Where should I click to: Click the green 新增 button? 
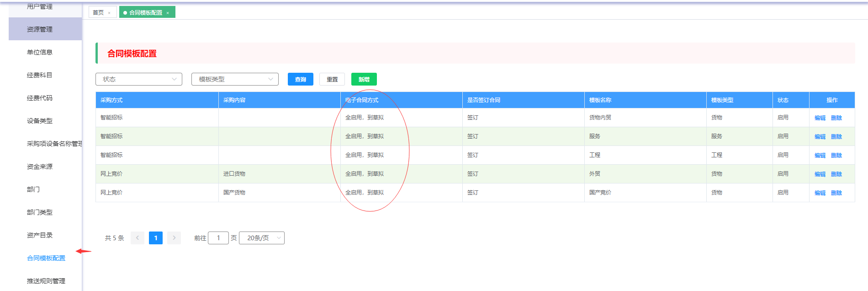click(364, 79)
